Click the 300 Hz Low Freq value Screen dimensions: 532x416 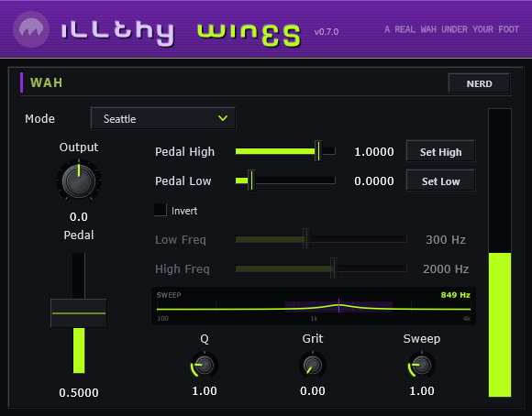coord(446,240)
